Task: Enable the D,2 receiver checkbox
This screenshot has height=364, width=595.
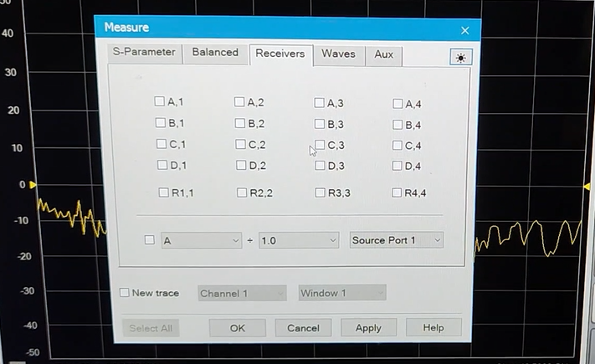Action: point(241,165)
